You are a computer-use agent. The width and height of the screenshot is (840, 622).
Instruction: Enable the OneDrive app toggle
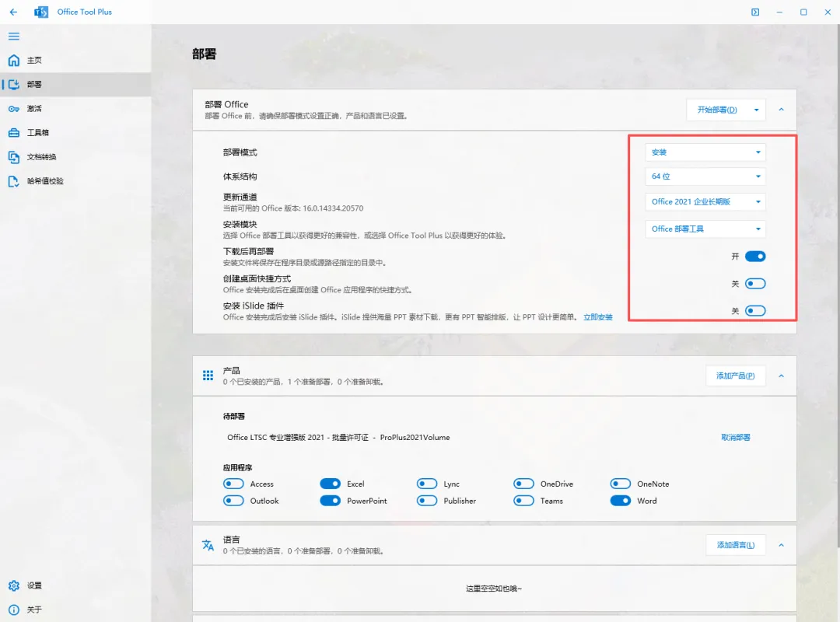pos(523,484)
